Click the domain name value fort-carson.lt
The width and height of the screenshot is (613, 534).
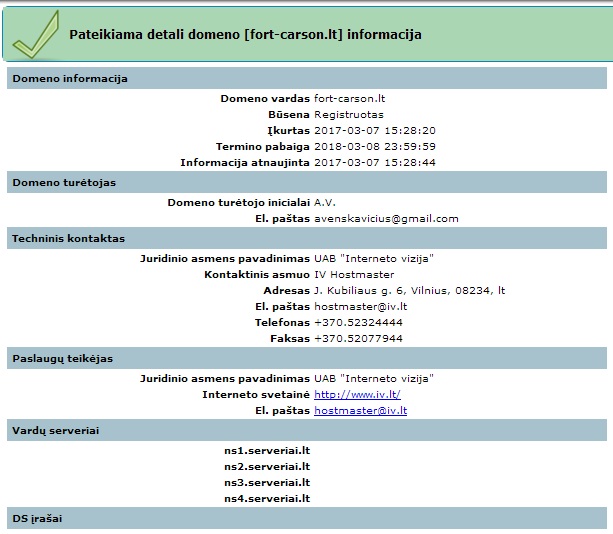[x=350, y=98]
